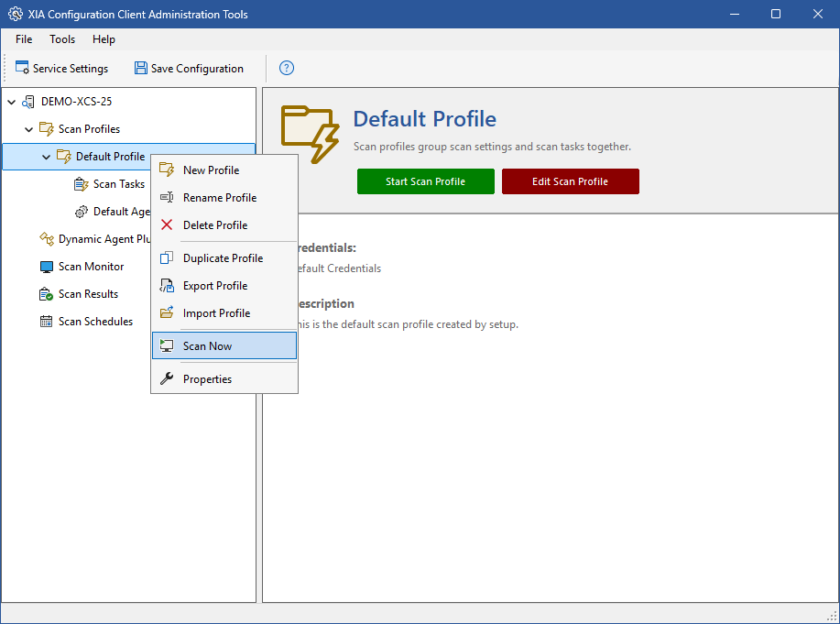Image resolution: width=840 pixels, height=624 pixels.
Task: Select Scan Tasks in the tree
Action: 118,184
